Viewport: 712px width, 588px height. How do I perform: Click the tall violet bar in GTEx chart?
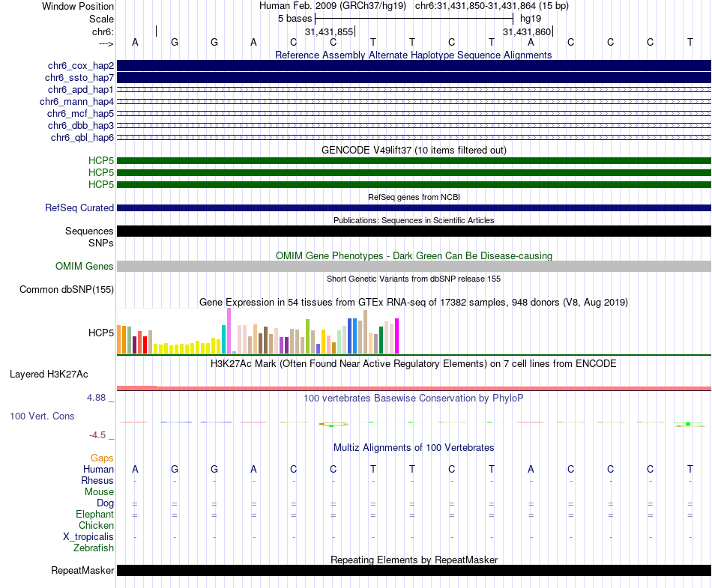coord(229,331)
